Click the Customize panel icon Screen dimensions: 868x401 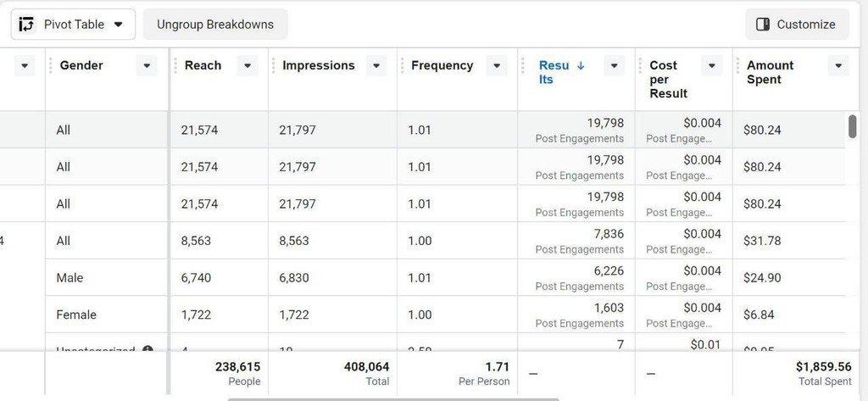763,25
